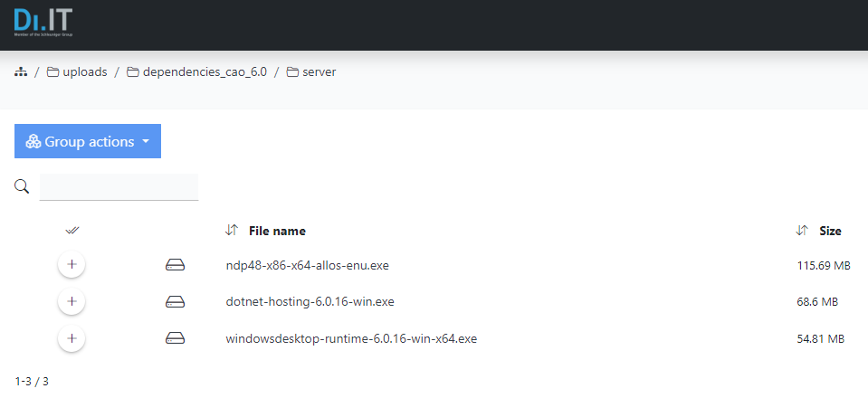Focus the file search input field
Screen dimensions: 868x398
119,186
